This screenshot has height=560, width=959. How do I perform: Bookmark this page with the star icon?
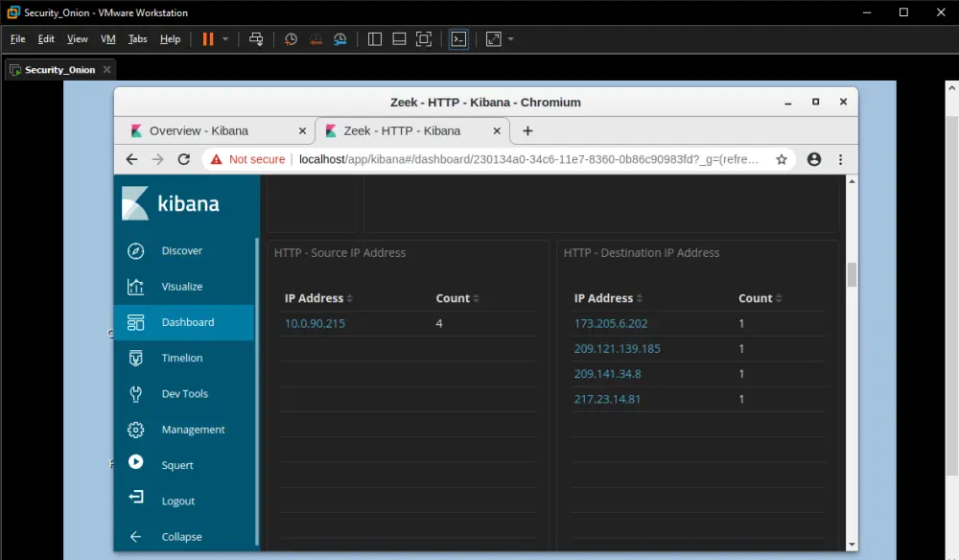782,159
